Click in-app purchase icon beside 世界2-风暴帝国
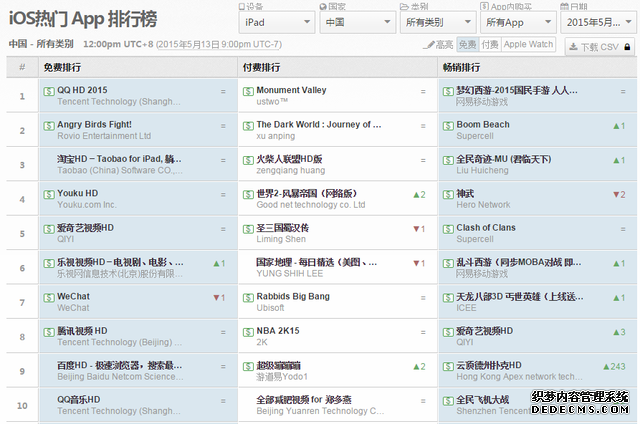Screen dimensions: 640x424 click(x=248, y=195)
